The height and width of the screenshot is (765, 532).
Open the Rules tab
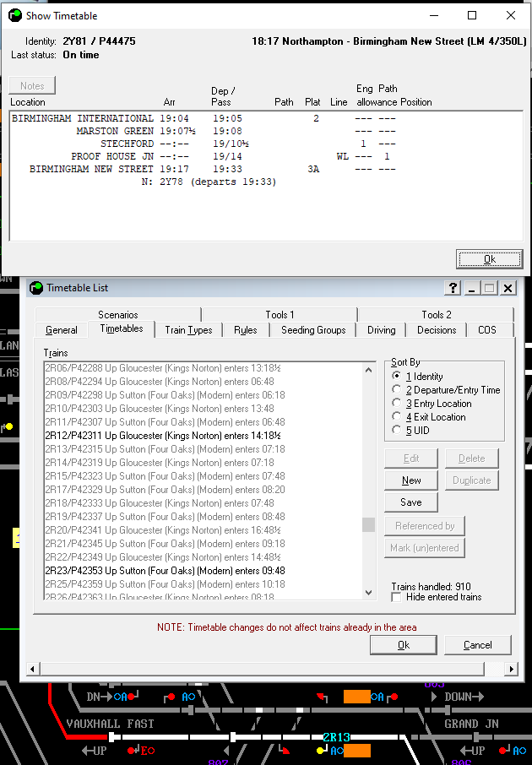246,330
